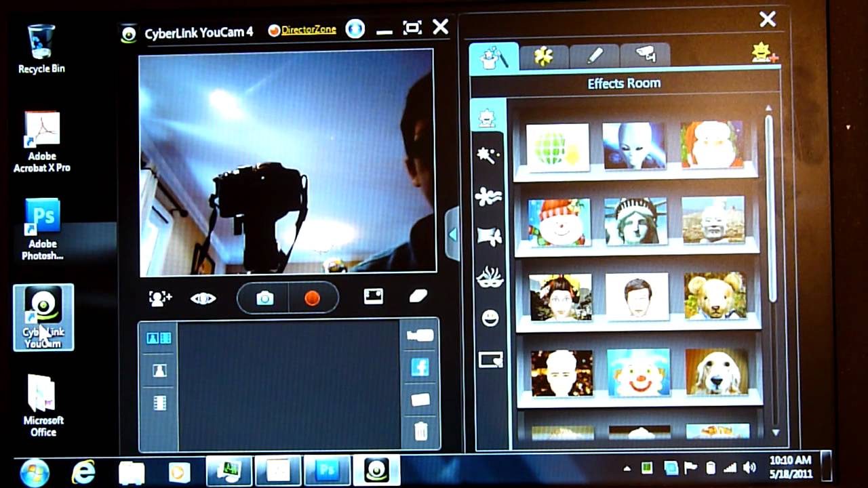Apply the snowman avatar effect
The image size is (868, 488).
(559, 221)
